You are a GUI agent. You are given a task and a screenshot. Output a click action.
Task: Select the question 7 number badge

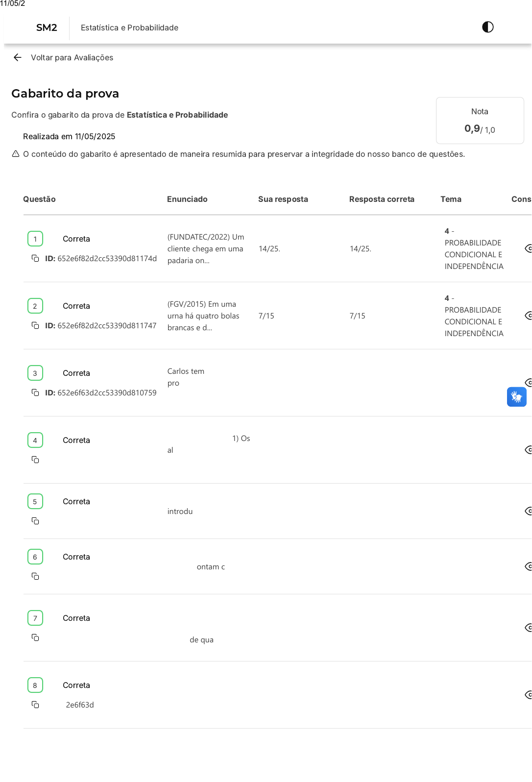tap(35, 618)
